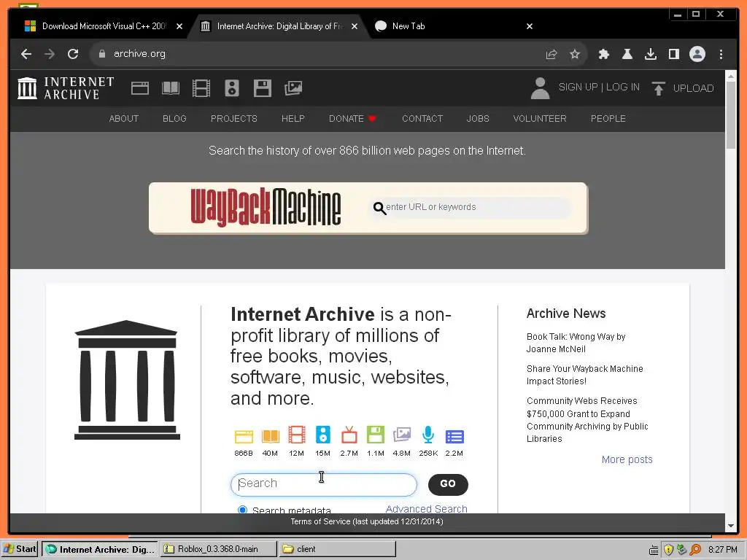Open the HELP menu item

(x=293, y=119)
